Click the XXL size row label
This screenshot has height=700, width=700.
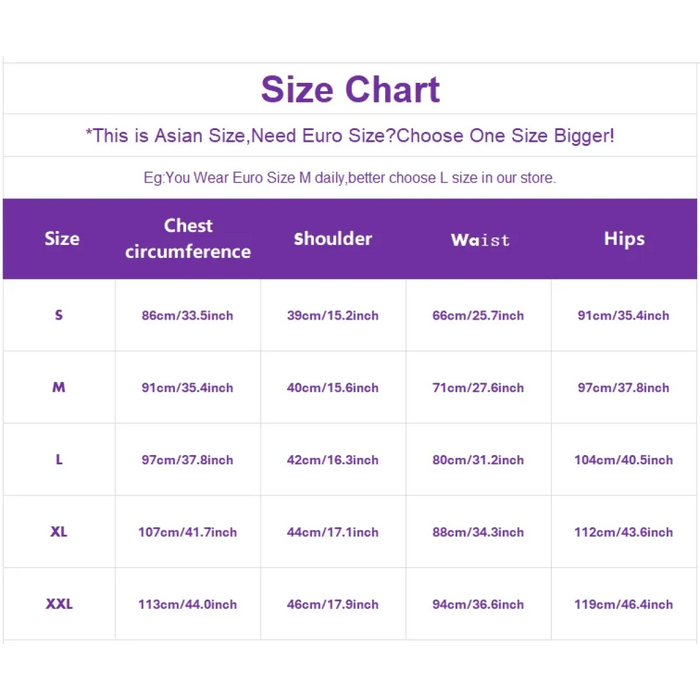click(x=59, y=604)
